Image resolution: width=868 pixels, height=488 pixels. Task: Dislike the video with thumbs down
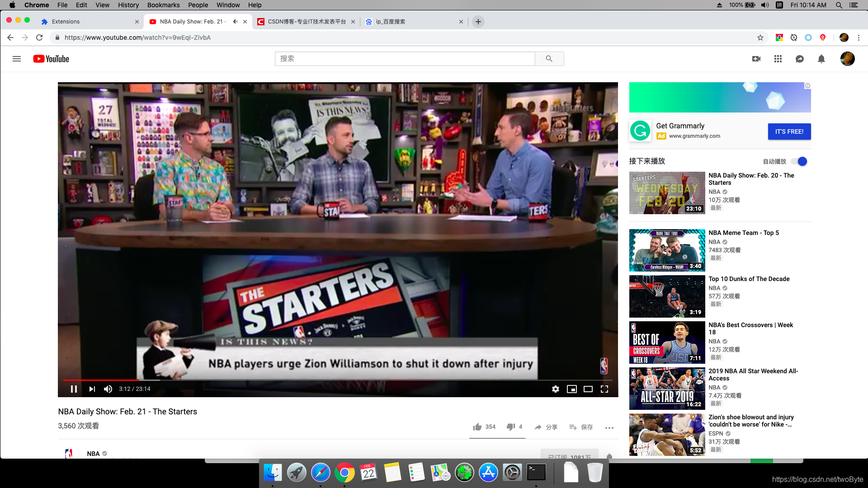pos(511,427)
